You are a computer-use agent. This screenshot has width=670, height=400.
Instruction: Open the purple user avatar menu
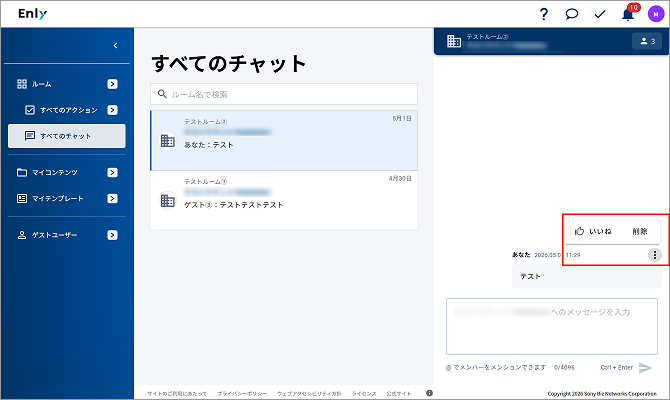(656, 14)
